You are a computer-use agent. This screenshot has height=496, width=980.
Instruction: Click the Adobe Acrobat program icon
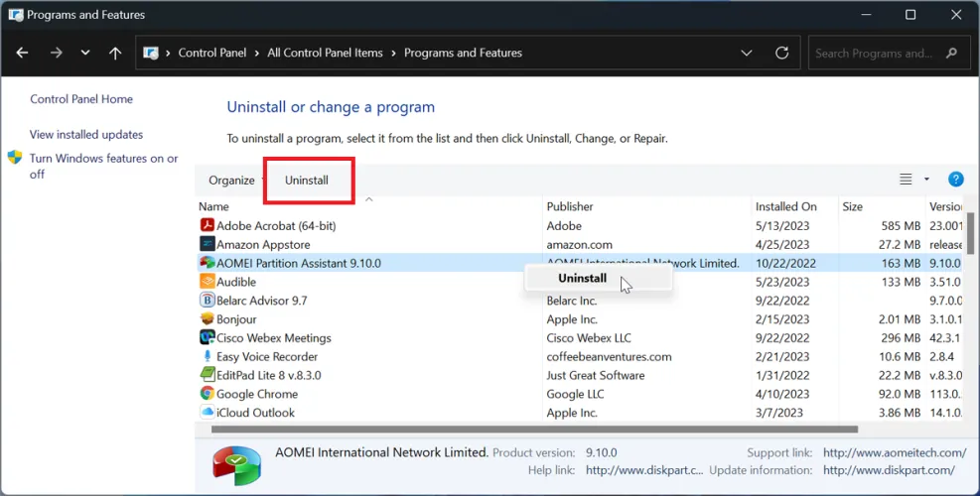pos(208,226)
